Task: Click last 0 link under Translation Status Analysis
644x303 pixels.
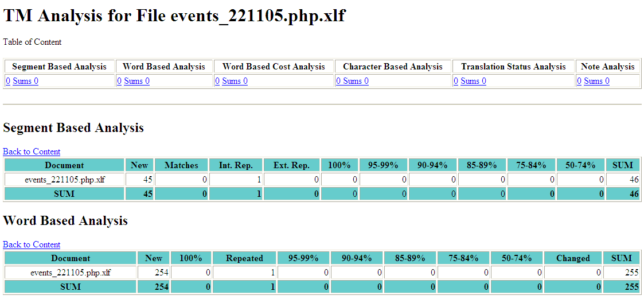Action: coord(483,81)
